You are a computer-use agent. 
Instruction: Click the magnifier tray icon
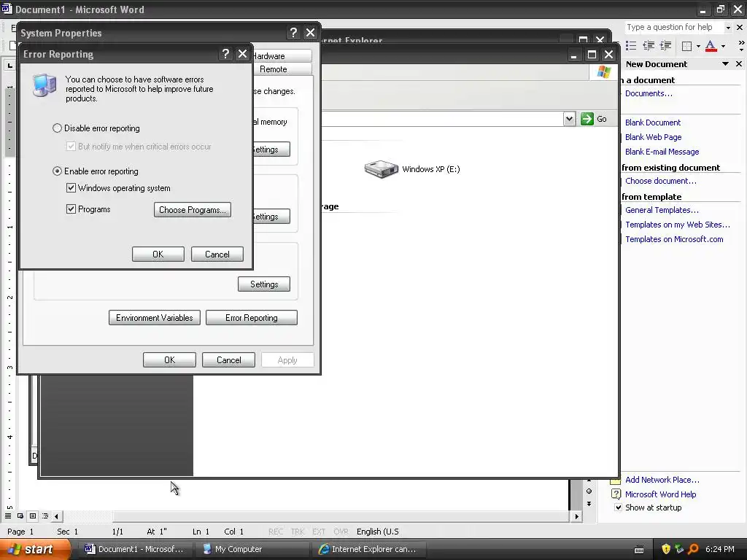coord(693,549)
